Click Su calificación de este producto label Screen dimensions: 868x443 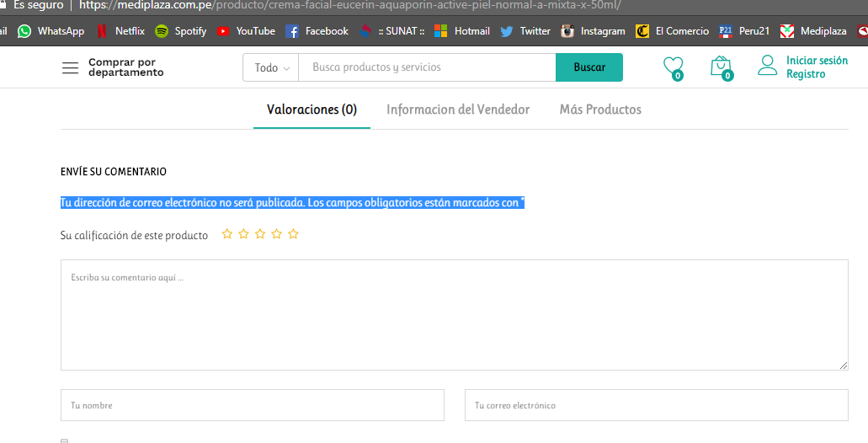[134, 235]
